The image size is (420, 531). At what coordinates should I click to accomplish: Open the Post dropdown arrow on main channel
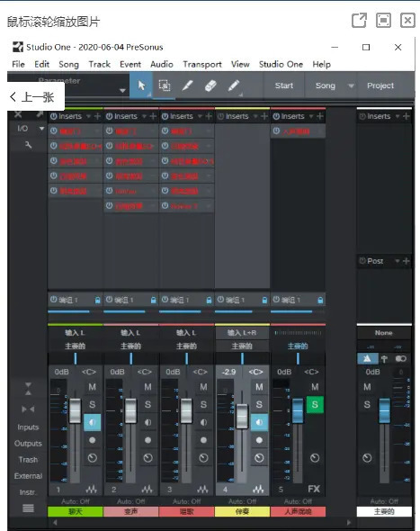[398, 261]
